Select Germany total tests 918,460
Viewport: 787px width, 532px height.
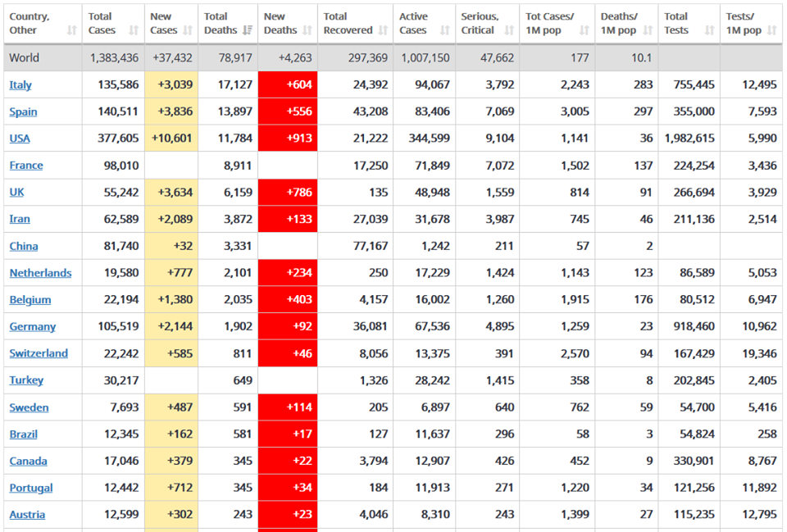point(694,327)
